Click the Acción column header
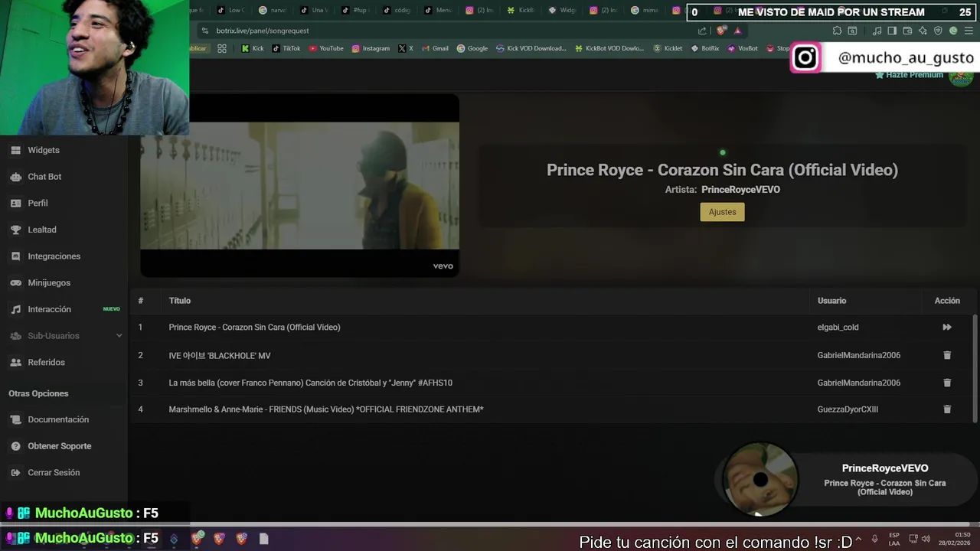This screenshot has height=551, width=980. click(947, 301)
